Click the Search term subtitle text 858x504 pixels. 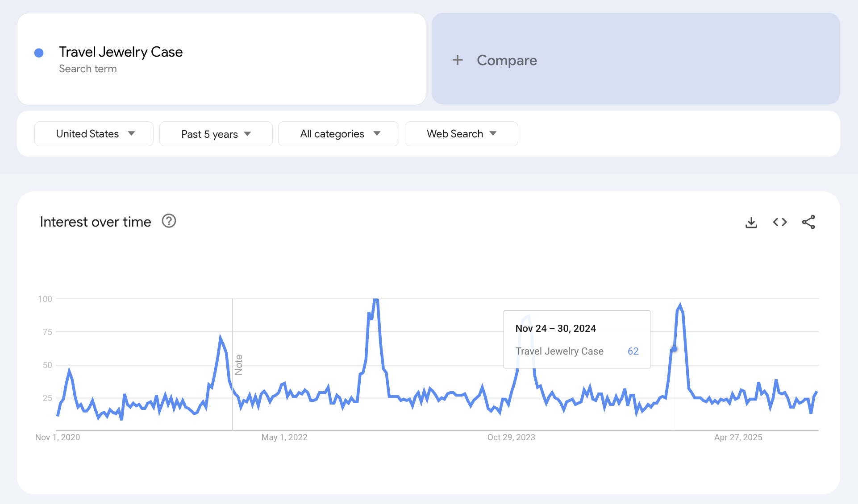(88, 69)
